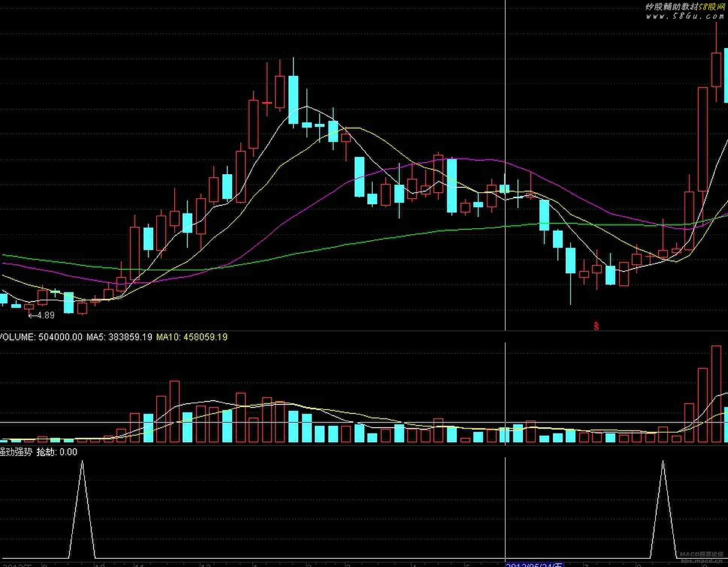Open the 强劲强势 indicator name label
The height and width of the screenshot is (567, 728).
coord(16,452)
